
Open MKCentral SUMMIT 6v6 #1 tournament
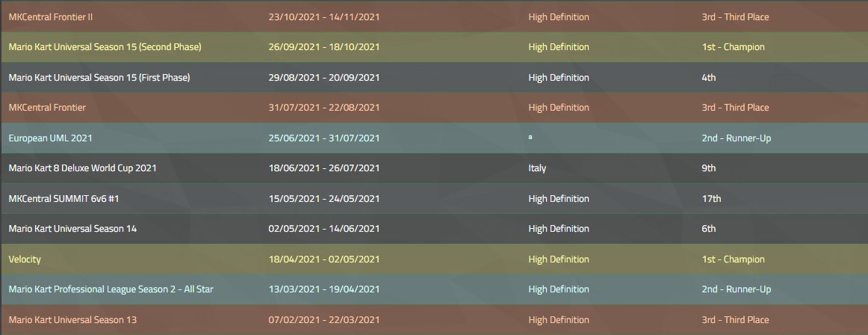(63, 198)
